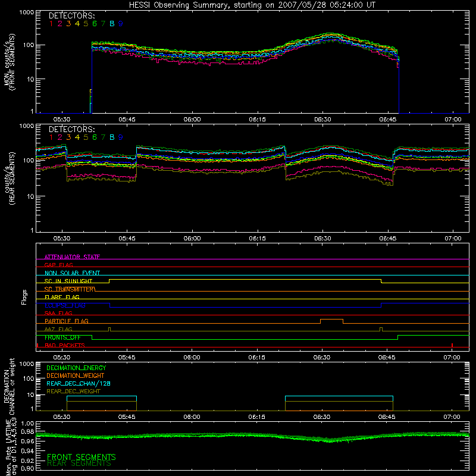Click the REAR_DEC_CHAN/128 legend entry
The width and height of the screenshot is (476, 476).
pyautogui.click(x=79, y=383)
